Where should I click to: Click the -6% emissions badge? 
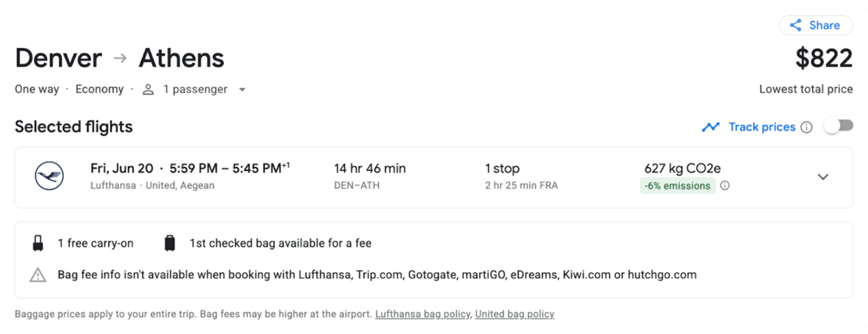pyautogui.click(x=677, y=186)
